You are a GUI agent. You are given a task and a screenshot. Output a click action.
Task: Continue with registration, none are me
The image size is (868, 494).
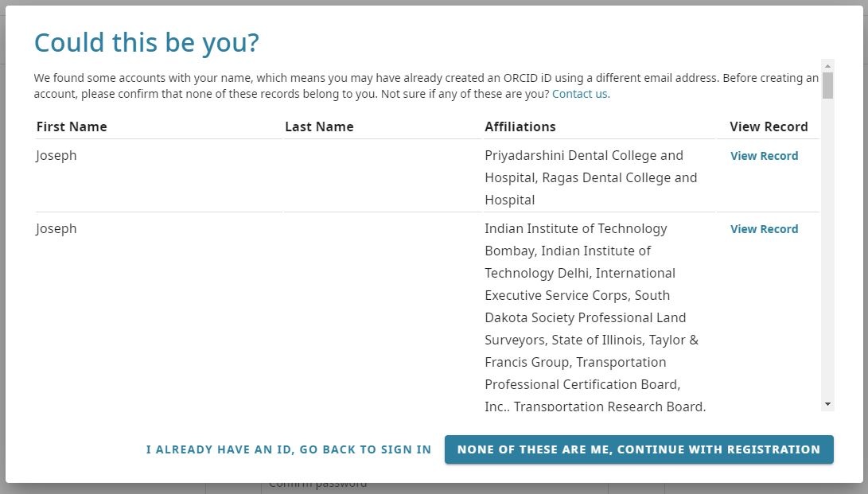(x=639, y=449)
